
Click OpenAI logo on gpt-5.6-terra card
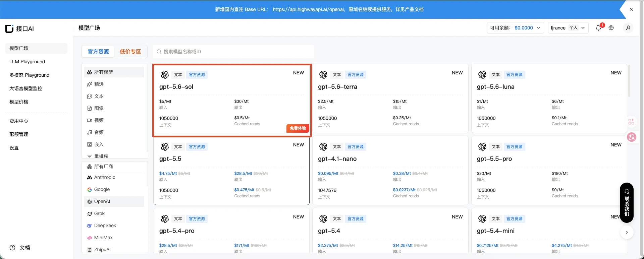click(x=323, y=74)
